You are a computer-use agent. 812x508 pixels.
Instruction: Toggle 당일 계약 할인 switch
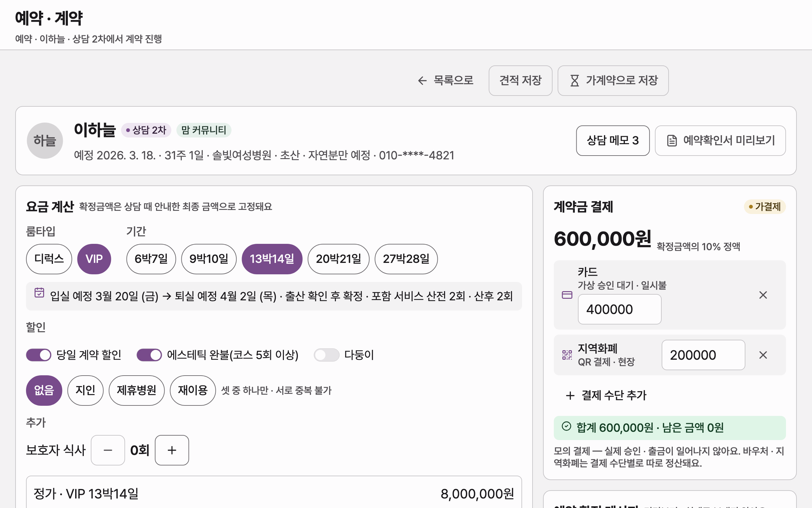pos(39,355)
